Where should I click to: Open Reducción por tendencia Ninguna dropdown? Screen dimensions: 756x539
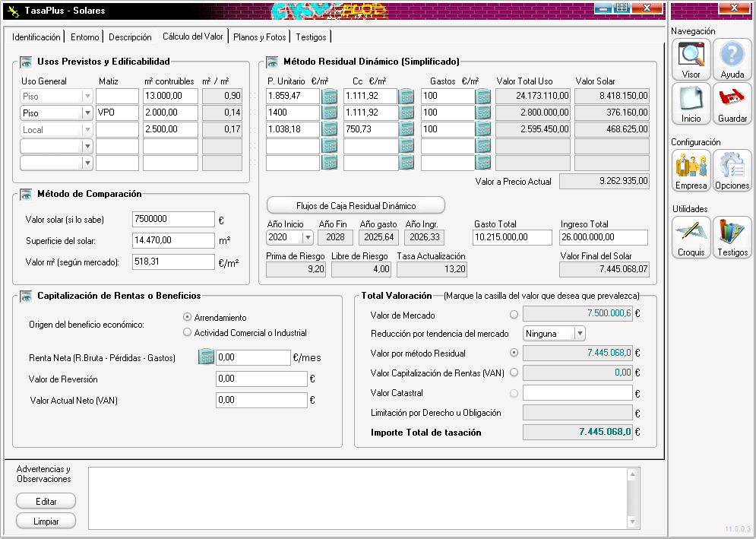pos(580,333)
